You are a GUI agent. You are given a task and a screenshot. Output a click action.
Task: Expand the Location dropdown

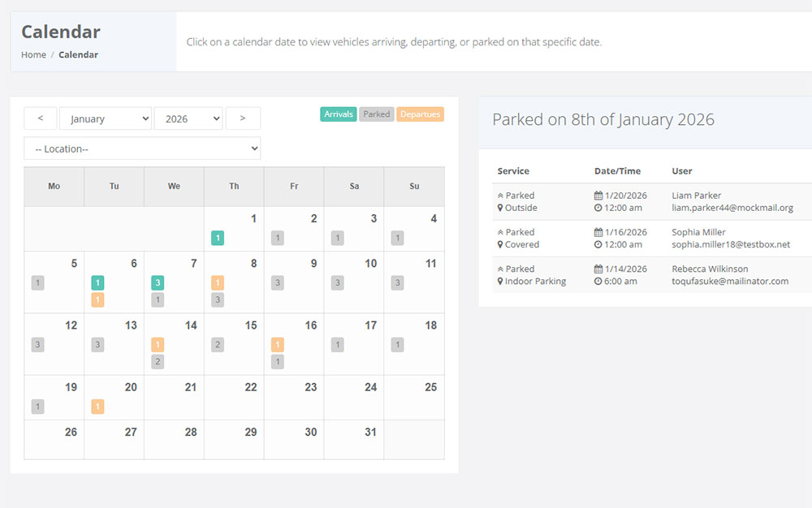coord(142,148)
